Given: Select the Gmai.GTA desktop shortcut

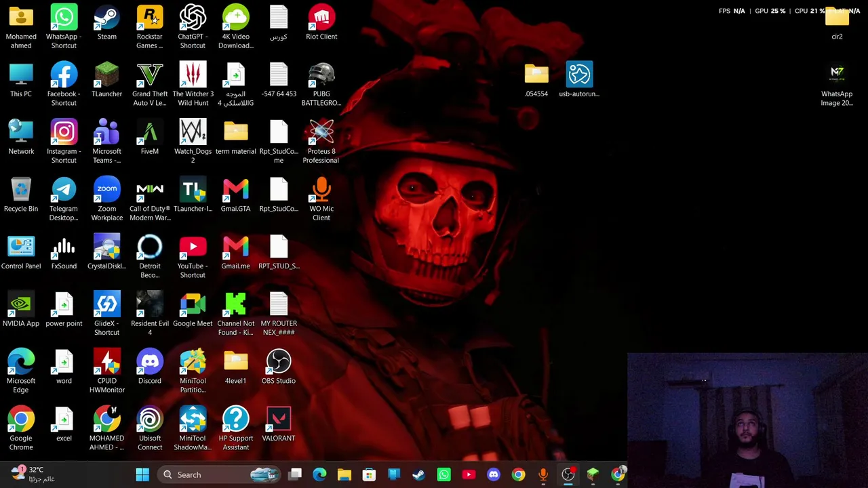Looking at the screenshot, I should tap(235, 195).
